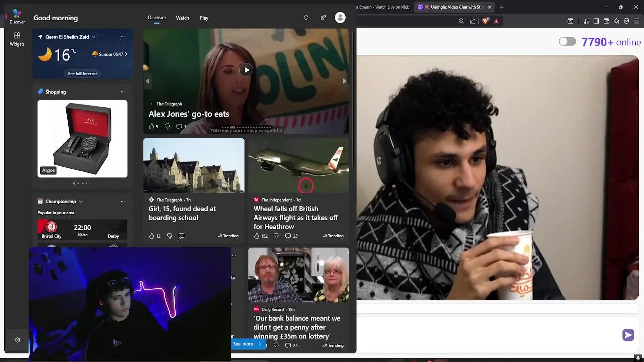The width and height of the screenshot is (644, 362).
Task: Dislike the lottery bank balance story
Action: pos(276,345)
